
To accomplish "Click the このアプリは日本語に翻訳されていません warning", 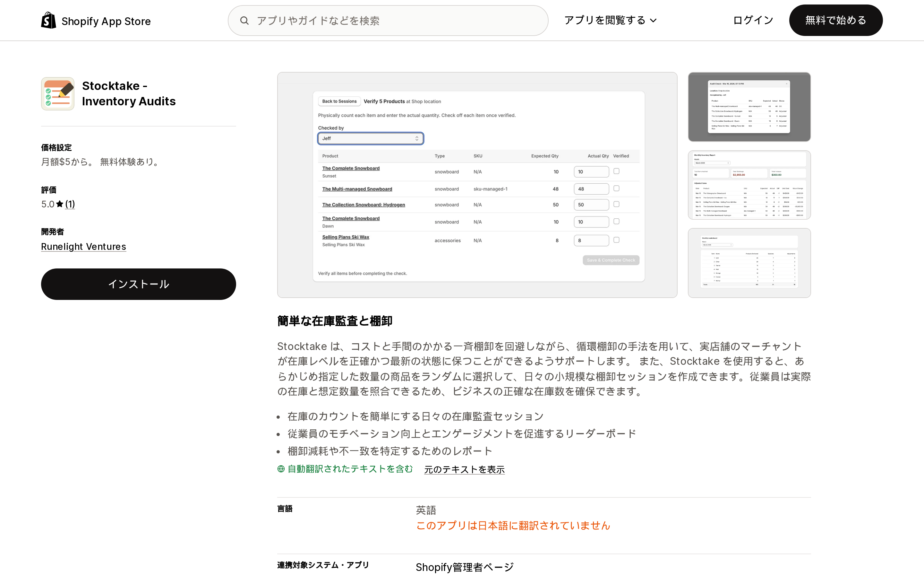I will pos(513,526).
